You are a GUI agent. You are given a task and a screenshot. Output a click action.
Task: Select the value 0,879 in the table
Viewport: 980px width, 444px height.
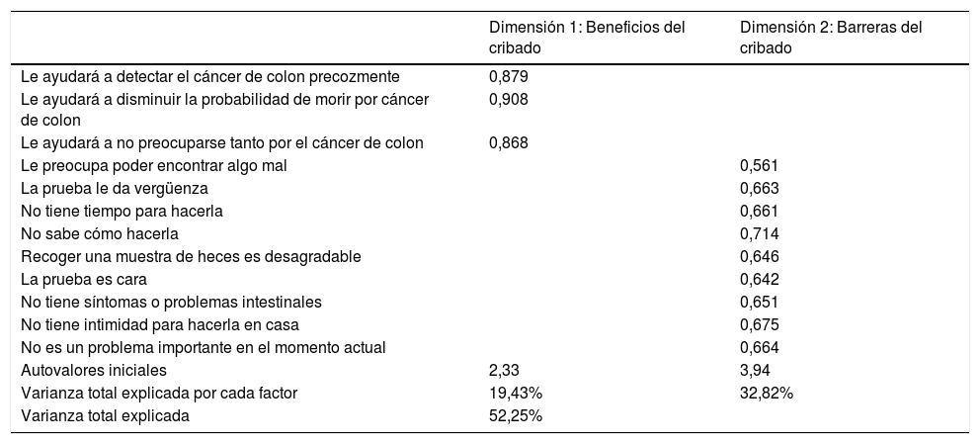[509, 76]
